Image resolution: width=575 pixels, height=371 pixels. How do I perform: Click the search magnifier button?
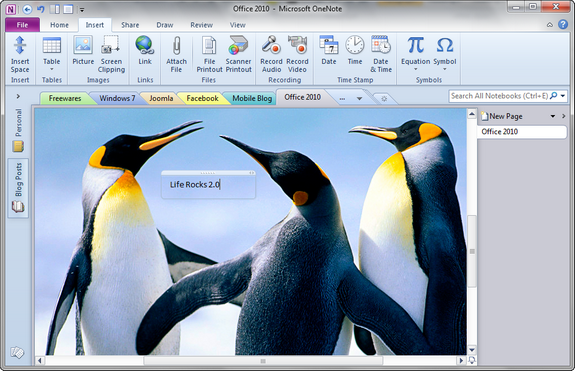point(554,96)
